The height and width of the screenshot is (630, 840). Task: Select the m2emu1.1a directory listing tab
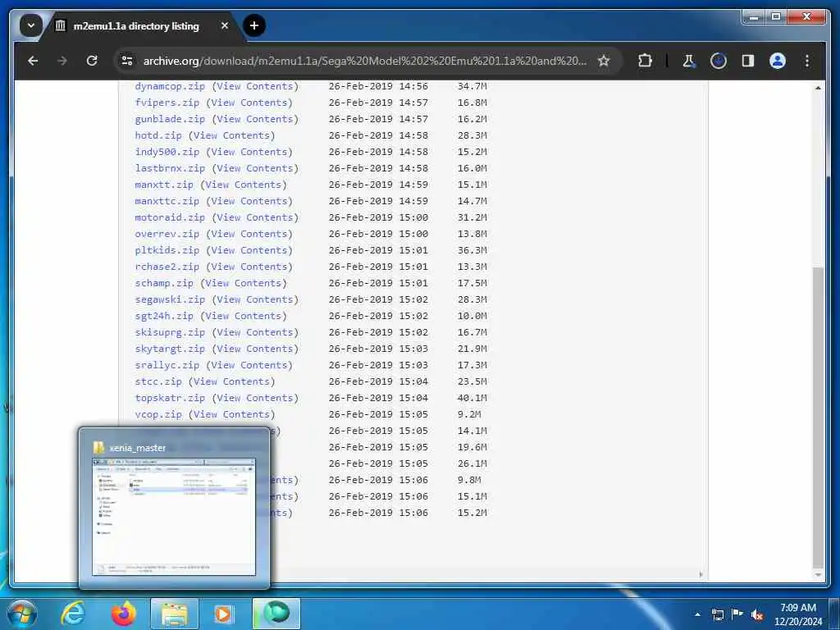(136, 25)
